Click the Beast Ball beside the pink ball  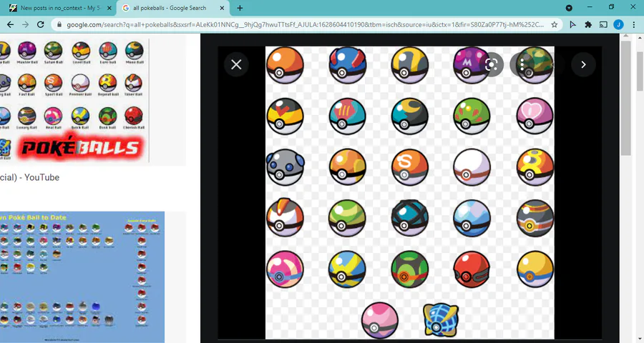441,320
